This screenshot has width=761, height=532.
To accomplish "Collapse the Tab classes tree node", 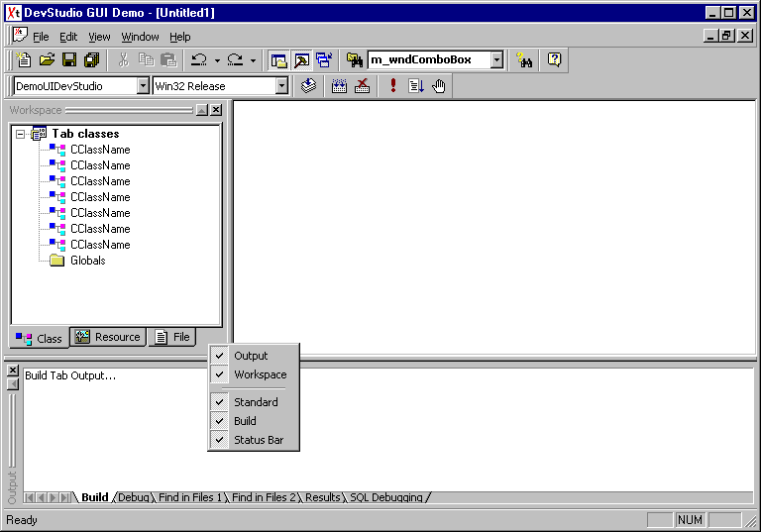I will [21, 134].
